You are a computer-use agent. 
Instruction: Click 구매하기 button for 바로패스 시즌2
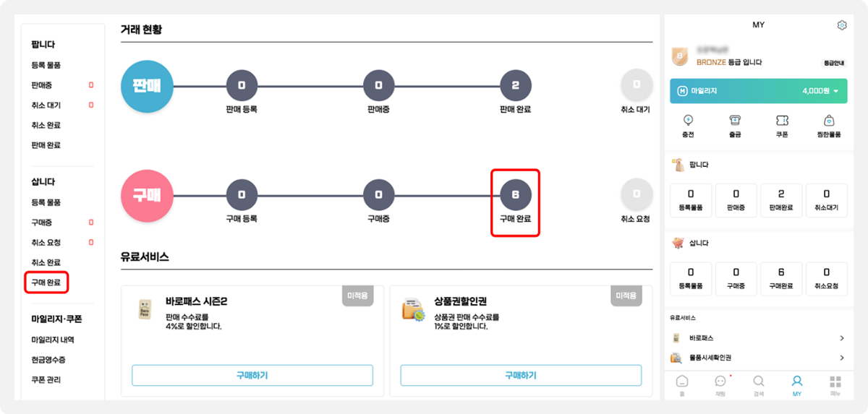252,376
